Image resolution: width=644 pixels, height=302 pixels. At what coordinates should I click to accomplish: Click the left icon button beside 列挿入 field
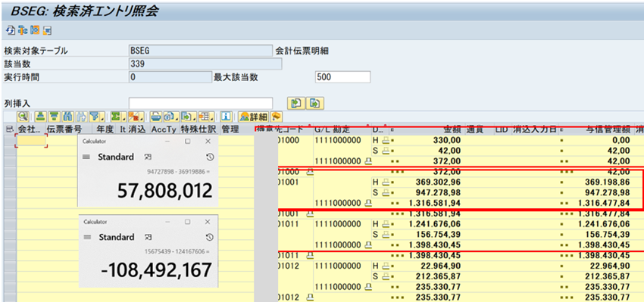(x=295, y=104)
